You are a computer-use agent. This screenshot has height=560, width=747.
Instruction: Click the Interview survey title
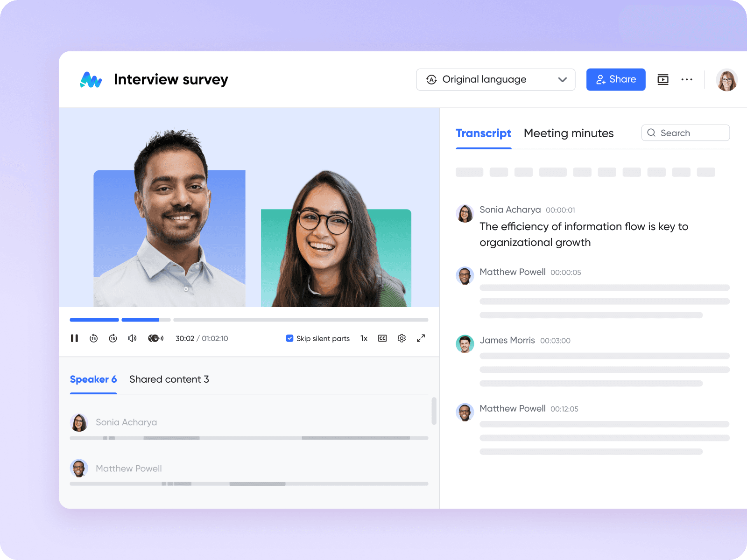(171, 80)
